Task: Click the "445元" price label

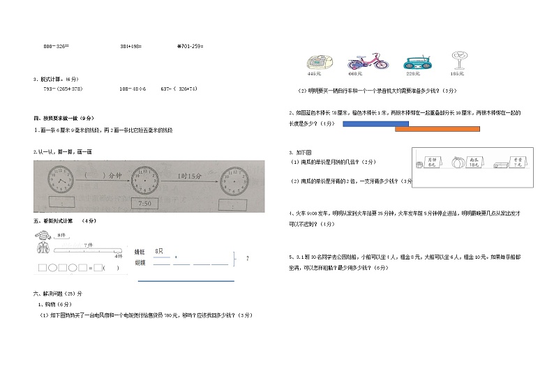Action: click(x=314, y=74)
